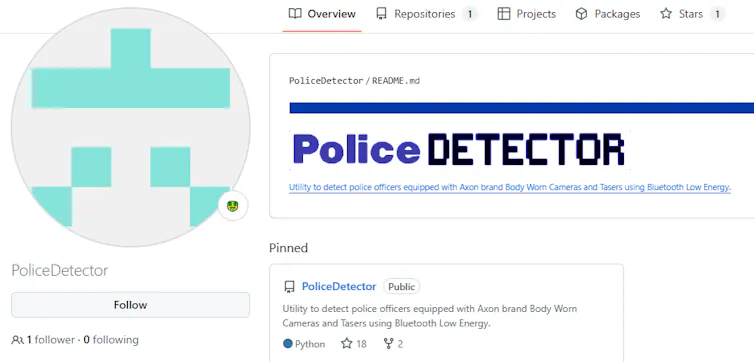Viewport: 754px width, 362px height.
Task: Open the Axon utility description link
Action: click(x=510, y=187)
